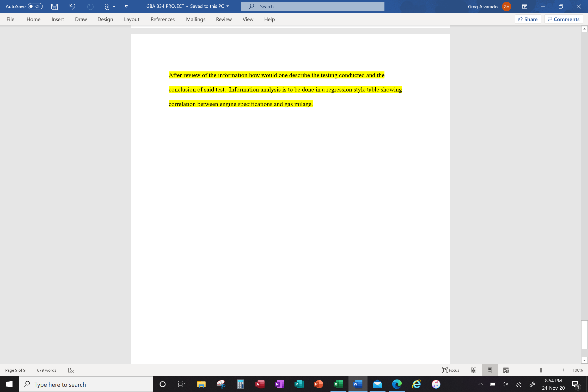
Task: Expand Customize Quick Access Toolbar dropdown
Action: click(x=126, y=7)
